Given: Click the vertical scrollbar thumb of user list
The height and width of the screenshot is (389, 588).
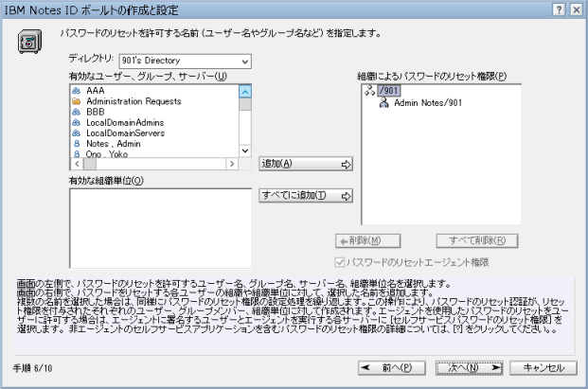Looking at the screenshot, I should 245,104.
